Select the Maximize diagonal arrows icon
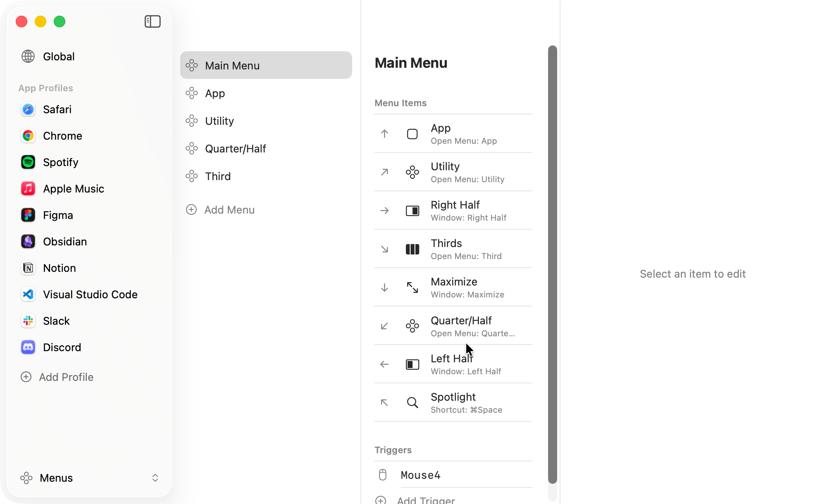The height and width of the screenshot is (504, 825). tap(412, 288)
